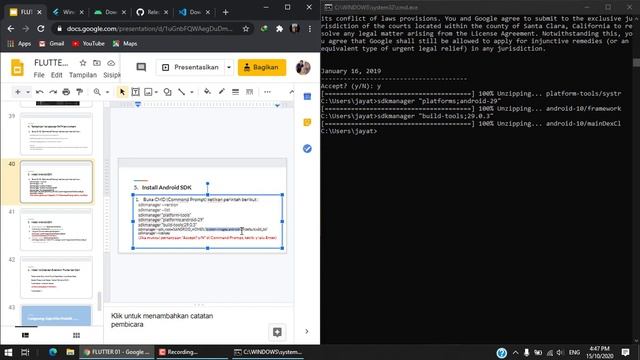Open the comment history icon

pos(141,67)
